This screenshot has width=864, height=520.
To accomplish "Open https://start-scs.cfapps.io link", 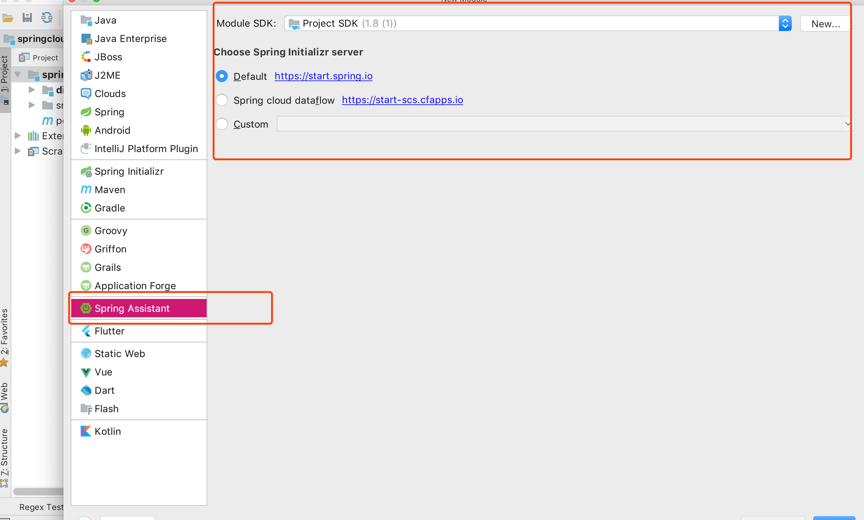I will click(402, 100).
